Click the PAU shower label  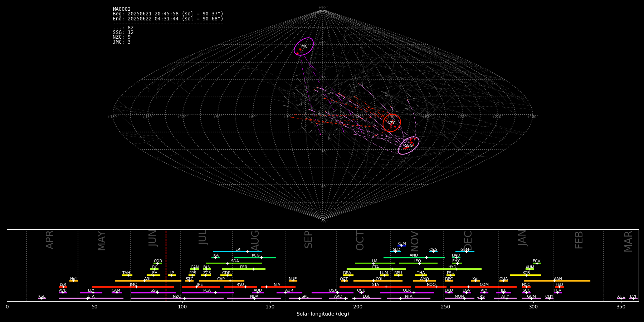point(240,285)
